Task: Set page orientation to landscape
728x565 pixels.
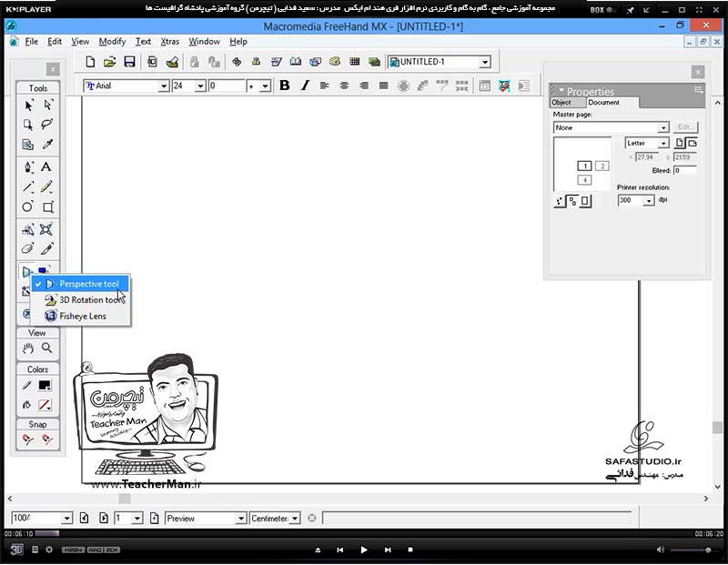Action: point(692,143)
